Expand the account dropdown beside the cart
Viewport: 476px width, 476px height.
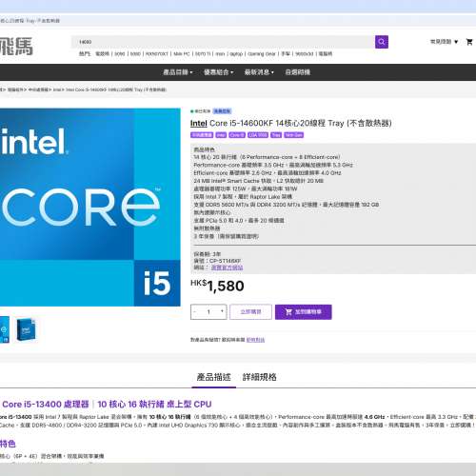click(444, 42)
